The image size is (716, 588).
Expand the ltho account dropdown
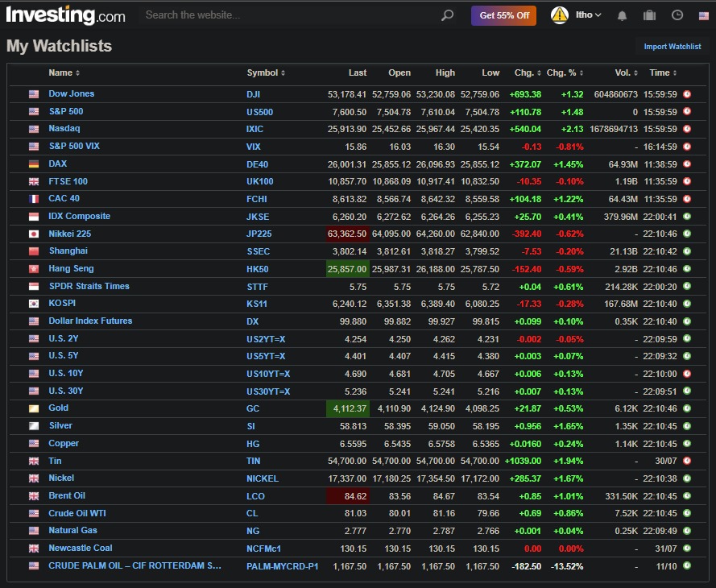pos(588,15)
